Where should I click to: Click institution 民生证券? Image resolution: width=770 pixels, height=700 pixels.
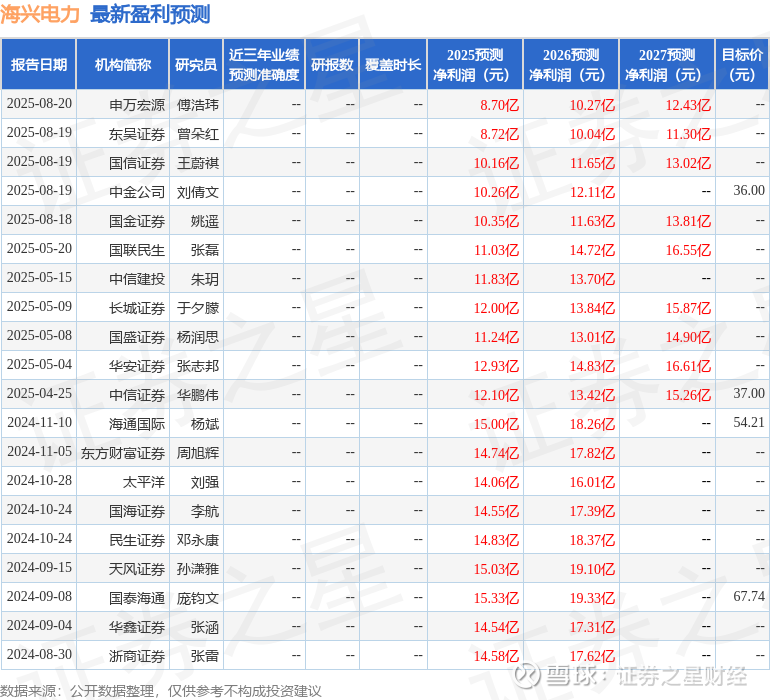tap(137, 539)
